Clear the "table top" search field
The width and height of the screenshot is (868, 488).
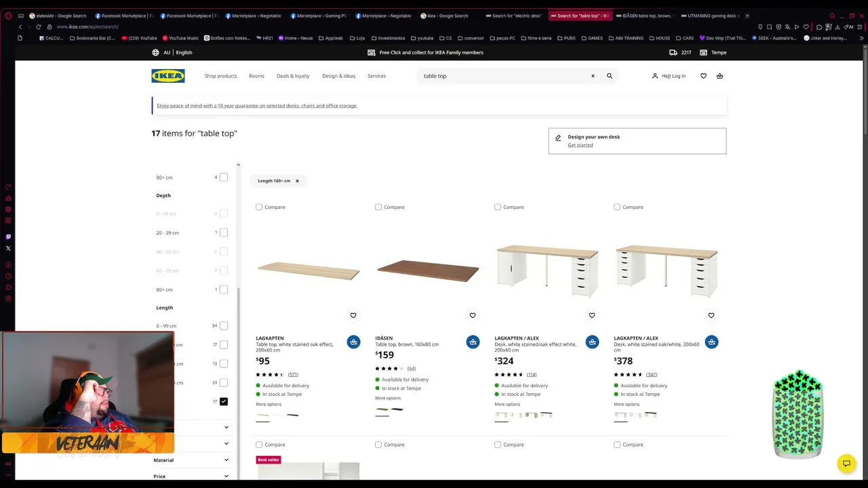click(593, 76)
